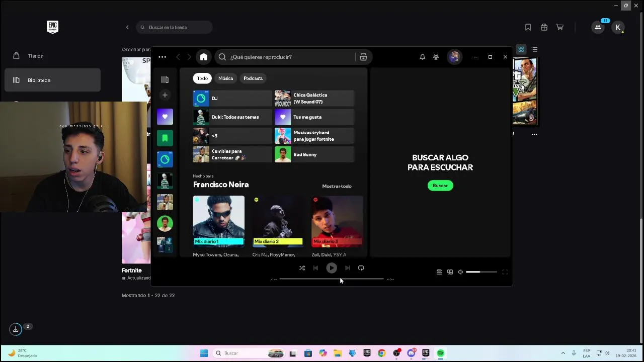Open Chrome from the taskbar
Screen dimensions: 644x362
pos(381,353)
